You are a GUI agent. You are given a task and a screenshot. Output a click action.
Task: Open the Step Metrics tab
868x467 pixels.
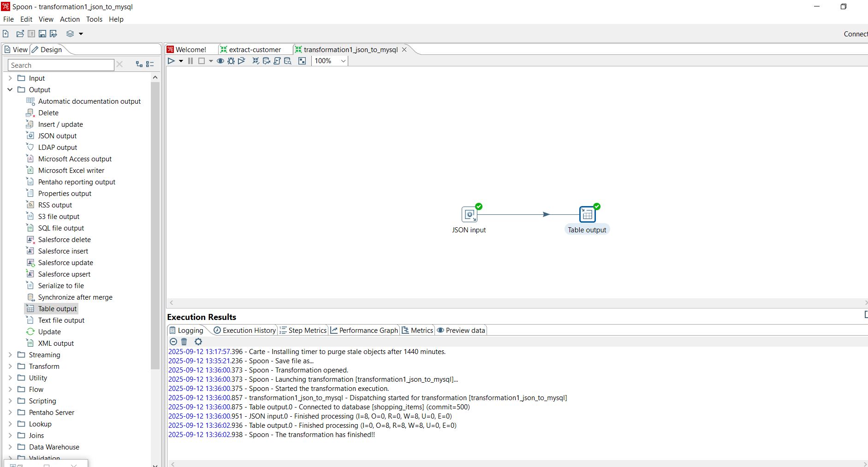coord(303,330)
